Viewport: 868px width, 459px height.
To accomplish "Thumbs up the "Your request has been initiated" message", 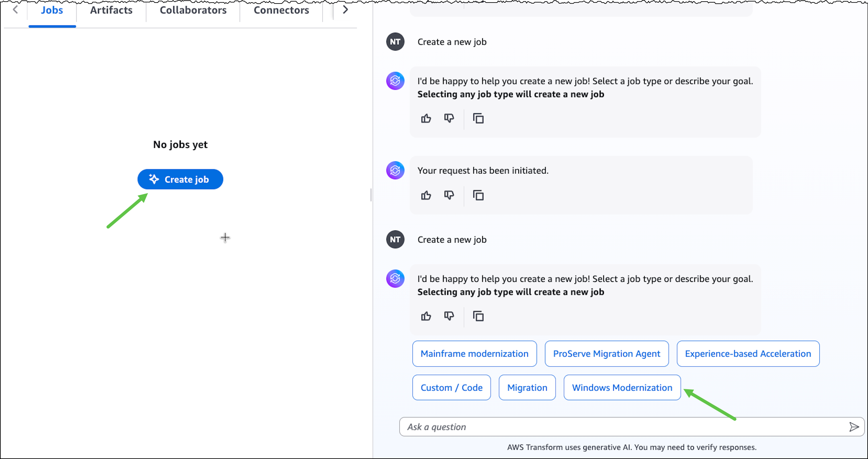I will (426, 195).
